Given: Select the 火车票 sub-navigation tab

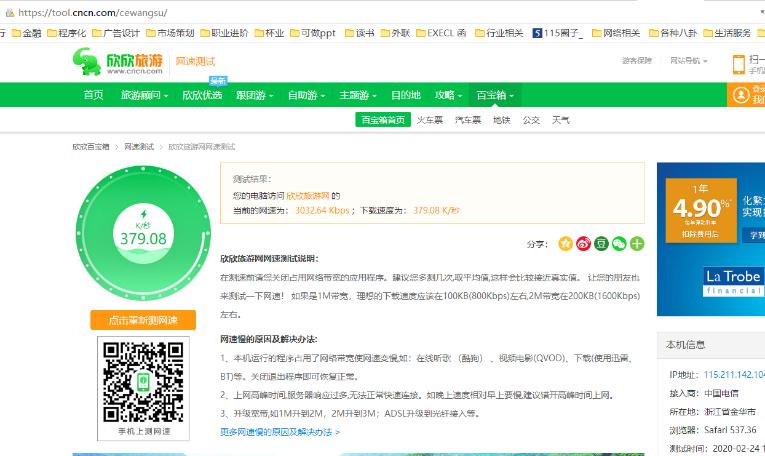Looking at the screenshot, I should 430,120.
